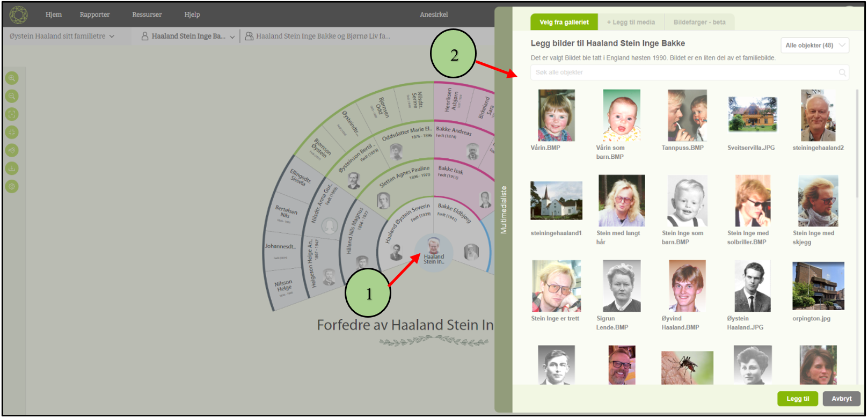
Task: Click the fit-to-screen frame icon
Action: click(12, 114)
